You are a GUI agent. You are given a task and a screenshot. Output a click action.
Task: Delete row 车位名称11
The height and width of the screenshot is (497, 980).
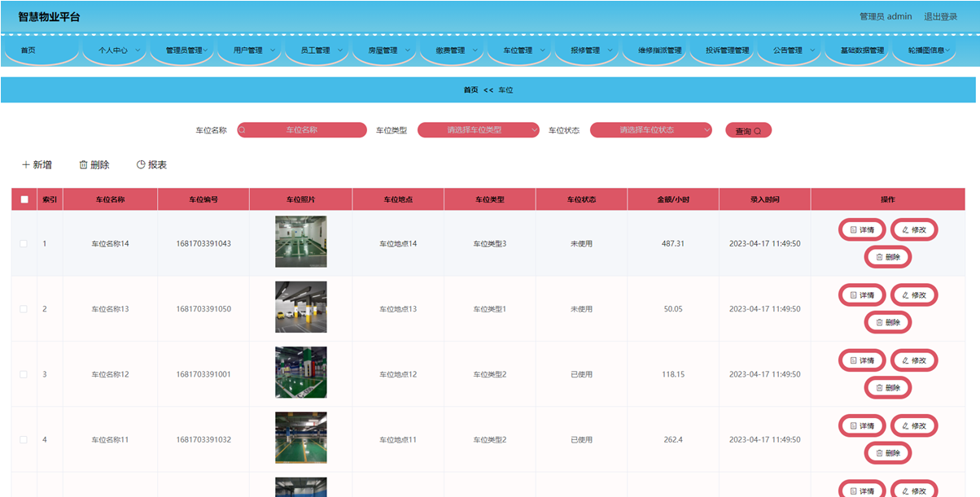(x=888, y=453)
